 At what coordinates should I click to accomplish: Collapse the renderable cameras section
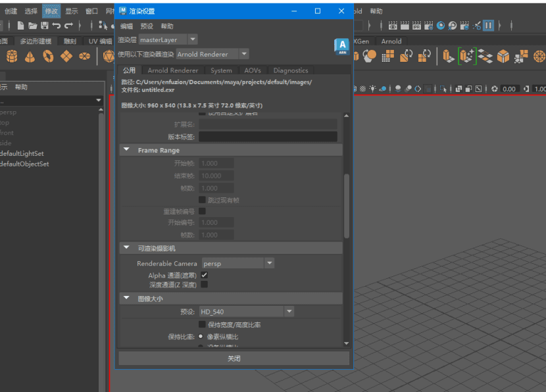pyautogui.click(x=126, y=247)
